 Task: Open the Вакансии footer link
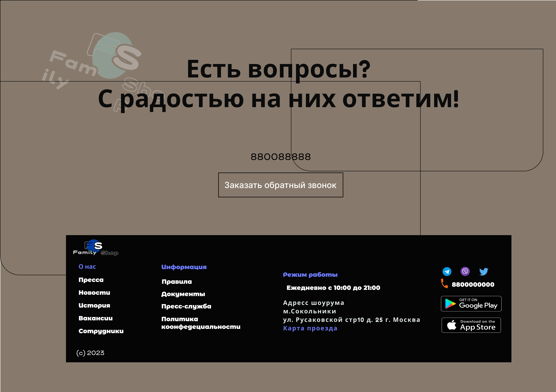pyautogui.click(x=95, y=318)
